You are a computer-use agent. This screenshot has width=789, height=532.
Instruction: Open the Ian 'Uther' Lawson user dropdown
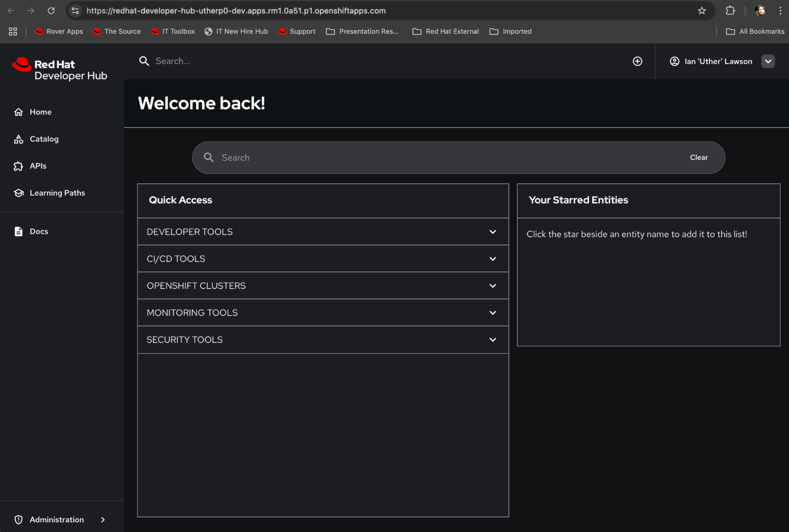(768, 61)
